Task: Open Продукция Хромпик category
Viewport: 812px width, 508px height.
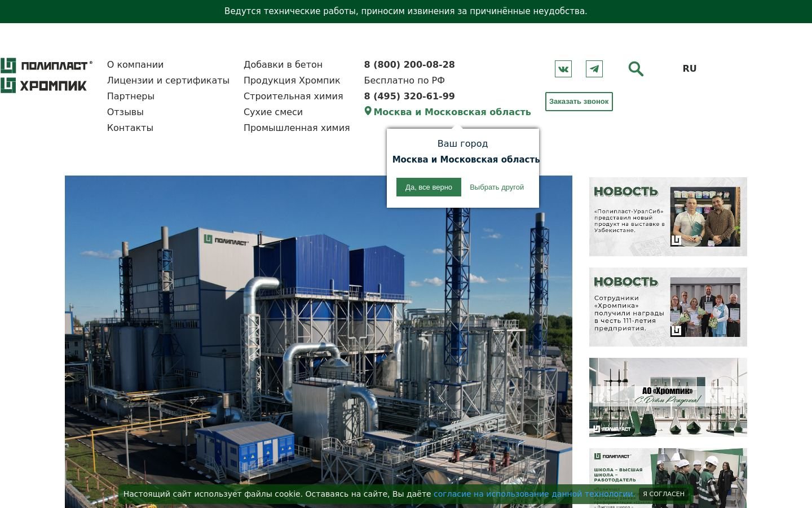Action: pyautogui.click(x=292, y=80)
